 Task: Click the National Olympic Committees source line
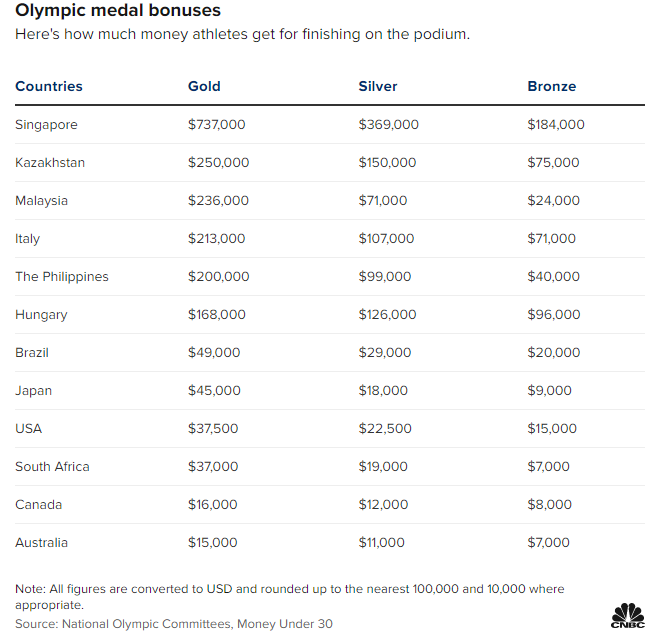coord(174,624)
